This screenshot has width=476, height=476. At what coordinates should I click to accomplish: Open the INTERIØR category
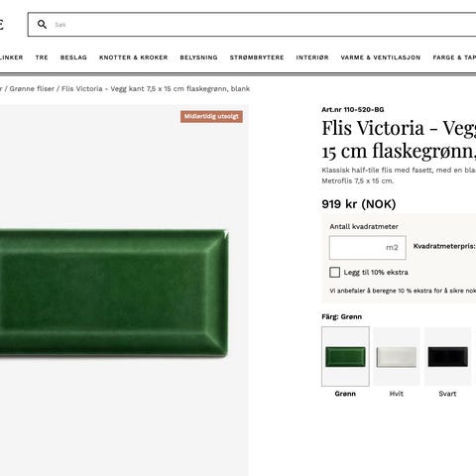tap(312, 58)
